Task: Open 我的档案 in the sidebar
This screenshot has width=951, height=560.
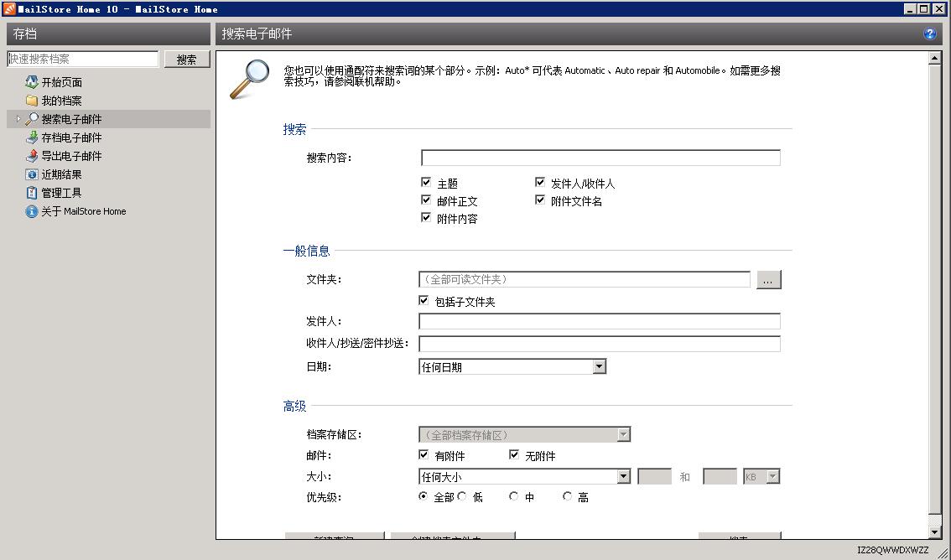Action: click(x=61, y=101)
